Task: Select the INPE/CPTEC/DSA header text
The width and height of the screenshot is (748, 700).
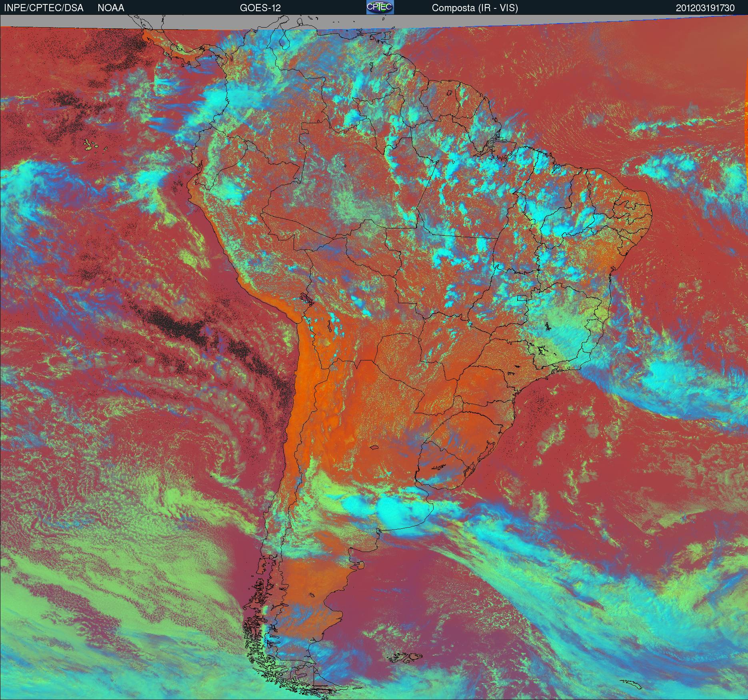Action: pos(44,8)
